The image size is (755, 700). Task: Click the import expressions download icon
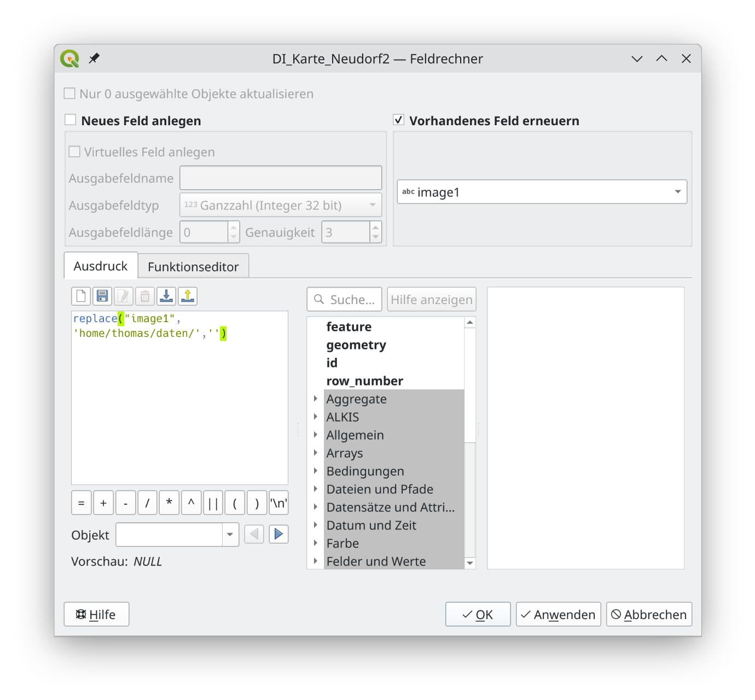click(x=166, y=296)
